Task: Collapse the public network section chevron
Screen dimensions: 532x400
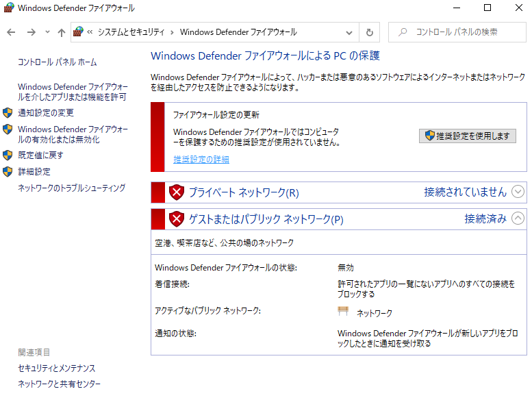Action: (x=518, y=218)
